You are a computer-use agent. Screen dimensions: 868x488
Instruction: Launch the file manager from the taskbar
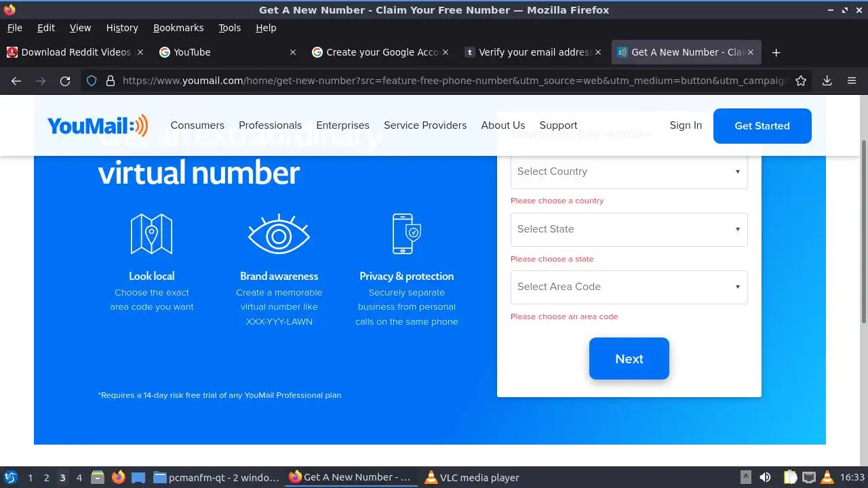97,477
